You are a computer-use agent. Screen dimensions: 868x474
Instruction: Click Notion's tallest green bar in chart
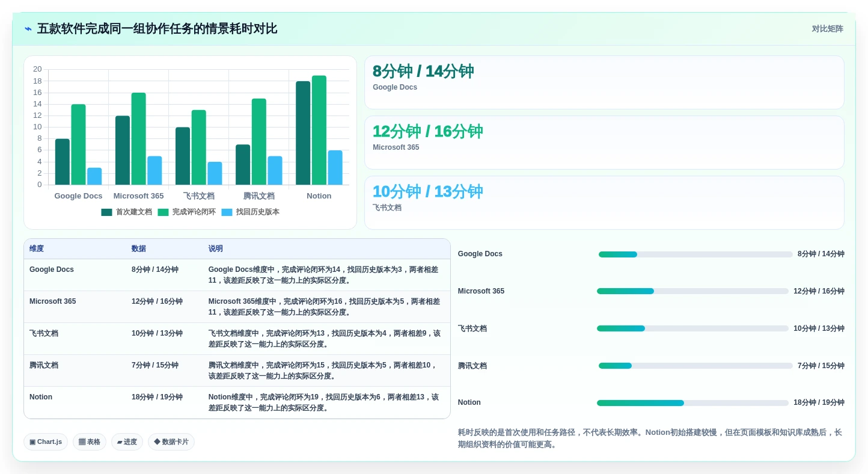pos(319,130)
